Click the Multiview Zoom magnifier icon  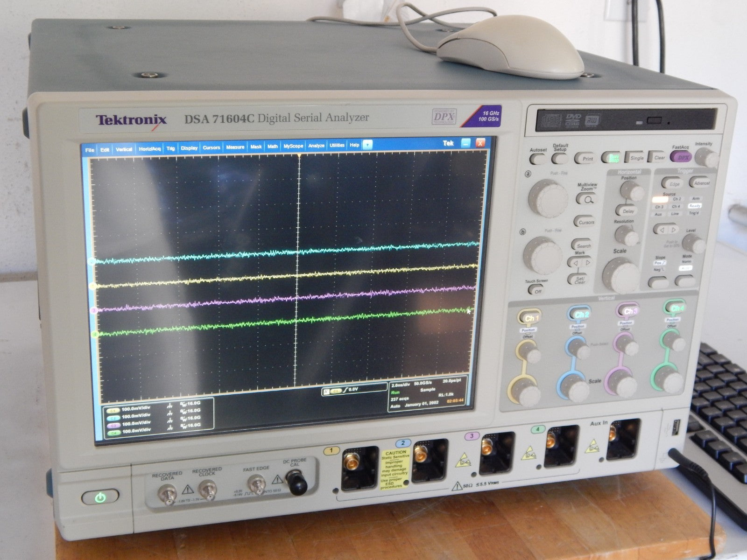tap(588, 199)
